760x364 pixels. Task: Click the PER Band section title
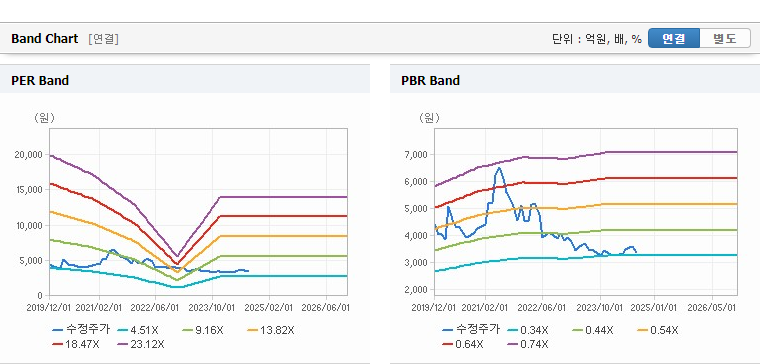[x=40, y=80]
